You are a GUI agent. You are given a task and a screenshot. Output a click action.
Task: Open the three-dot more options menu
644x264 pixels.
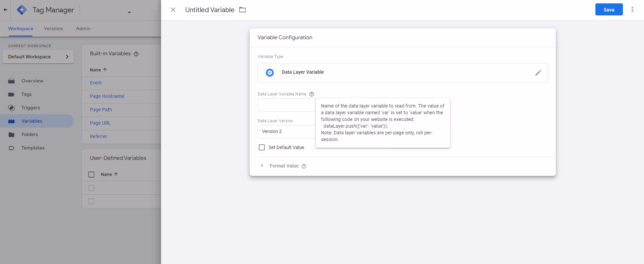(x=632, y=9)
